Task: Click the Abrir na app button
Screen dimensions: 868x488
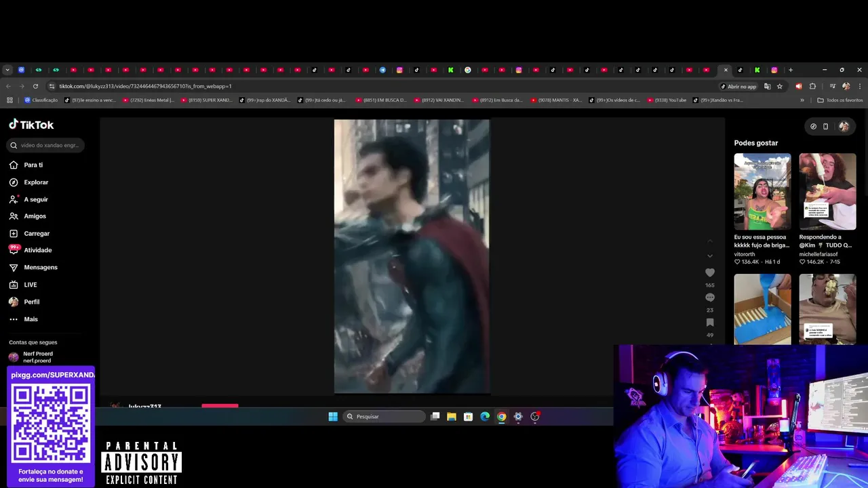Action: (x=738, y=86)
